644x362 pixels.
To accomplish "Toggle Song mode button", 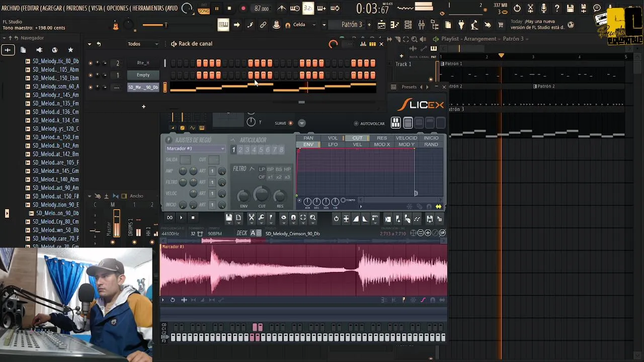I will pos(204,11).
